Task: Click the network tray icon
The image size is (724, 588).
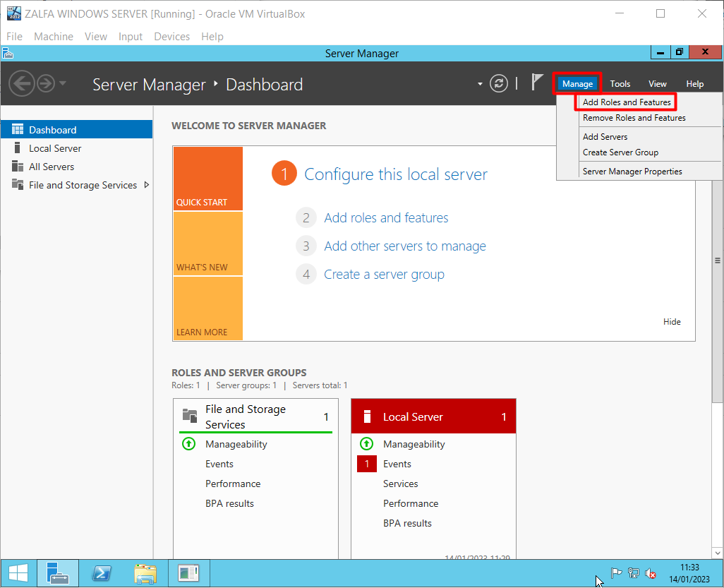Action: [634, 573]
